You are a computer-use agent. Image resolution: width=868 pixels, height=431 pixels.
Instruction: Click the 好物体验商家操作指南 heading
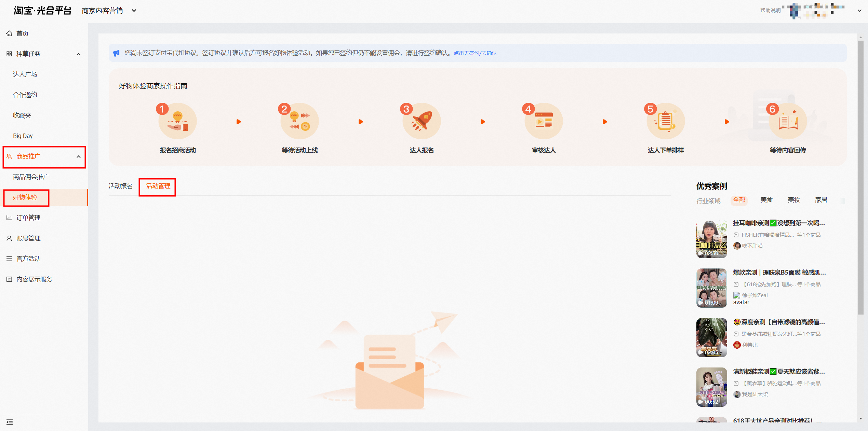click(x=153, y=86)
